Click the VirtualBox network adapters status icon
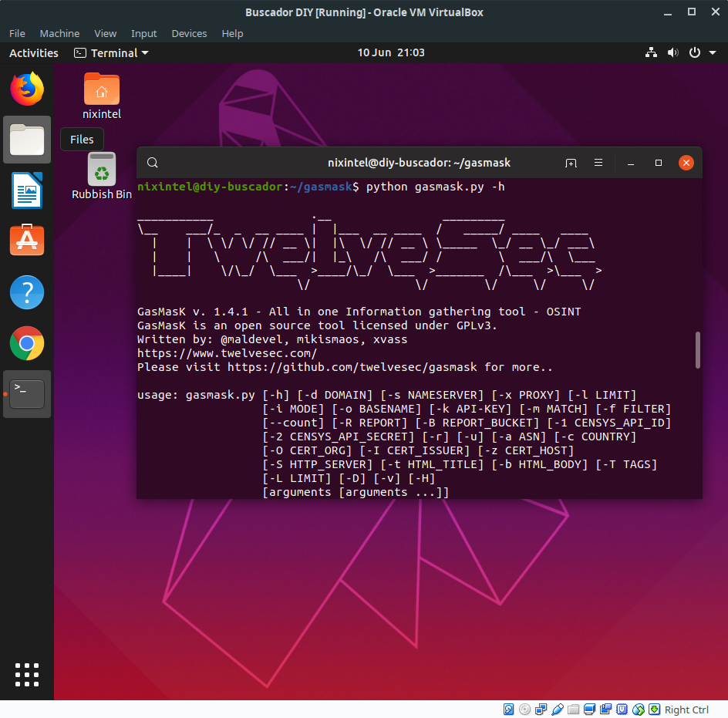 (541, 710)
